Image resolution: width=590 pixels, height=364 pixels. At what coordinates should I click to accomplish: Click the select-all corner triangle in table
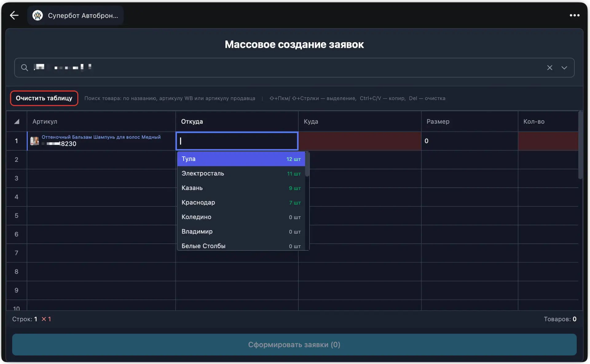pos(17,122)
